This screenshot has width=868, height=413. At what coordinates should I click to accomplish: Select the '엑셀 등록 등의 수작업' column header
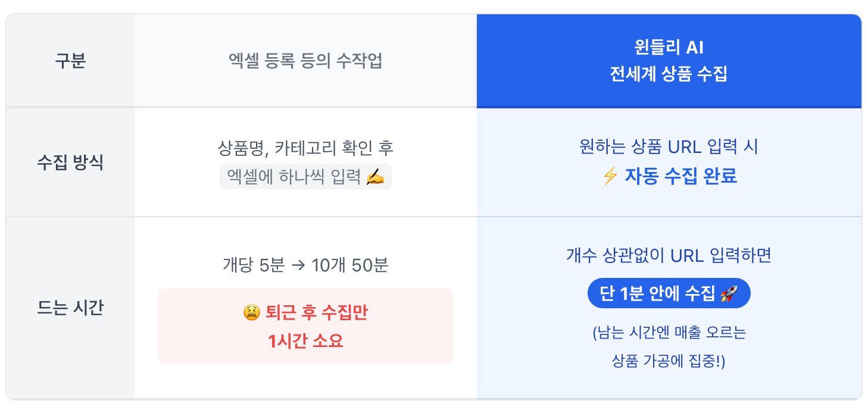pyautogui.click(x=305, y=61)
